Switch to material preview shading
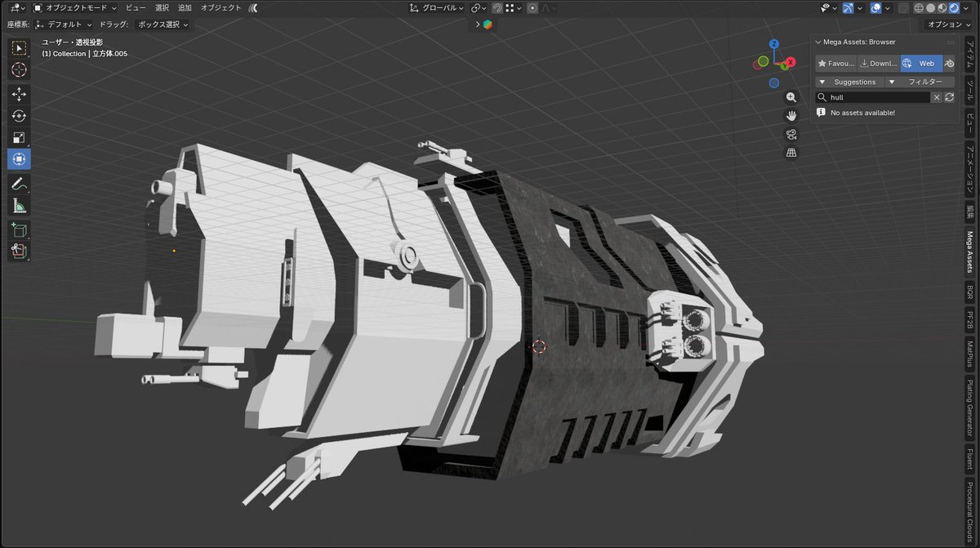980x548 pixels. [942, 7]
